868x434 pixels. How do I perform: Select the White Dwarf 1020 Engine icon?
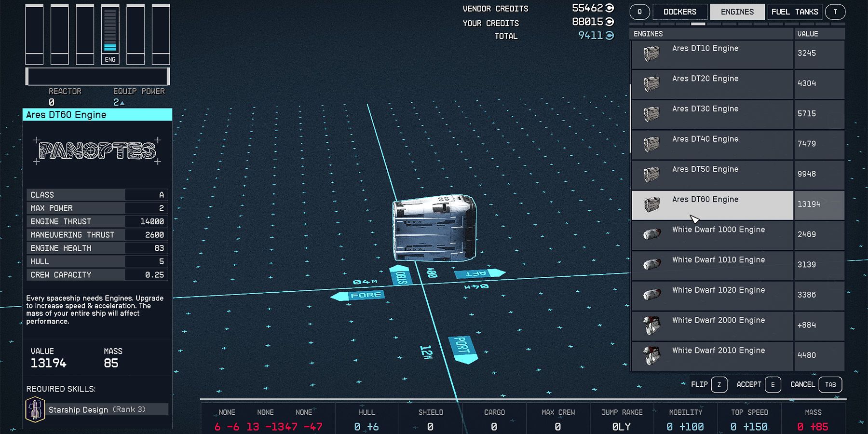(x=651, y=295)
